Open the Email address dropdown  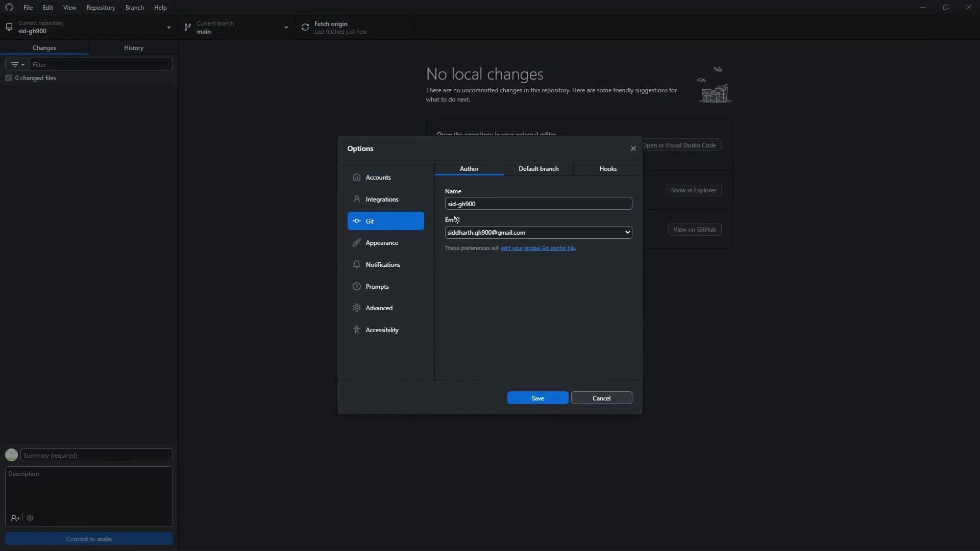538,232
